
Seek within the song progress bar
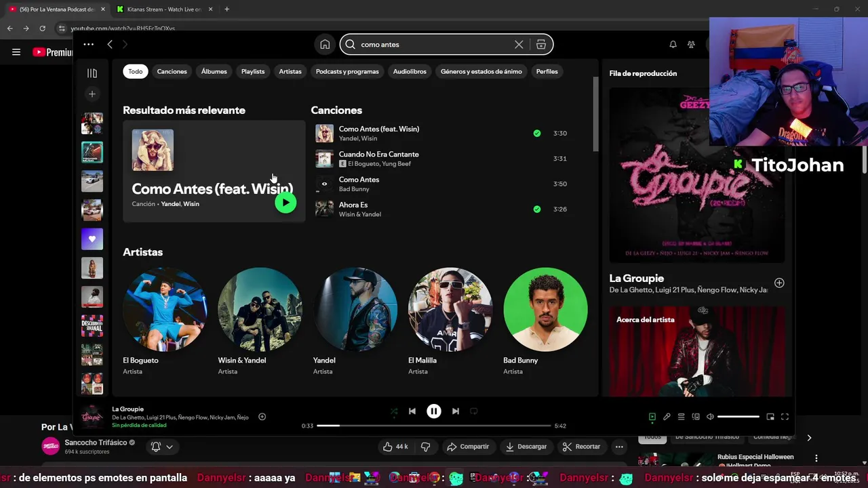point(434,426)
